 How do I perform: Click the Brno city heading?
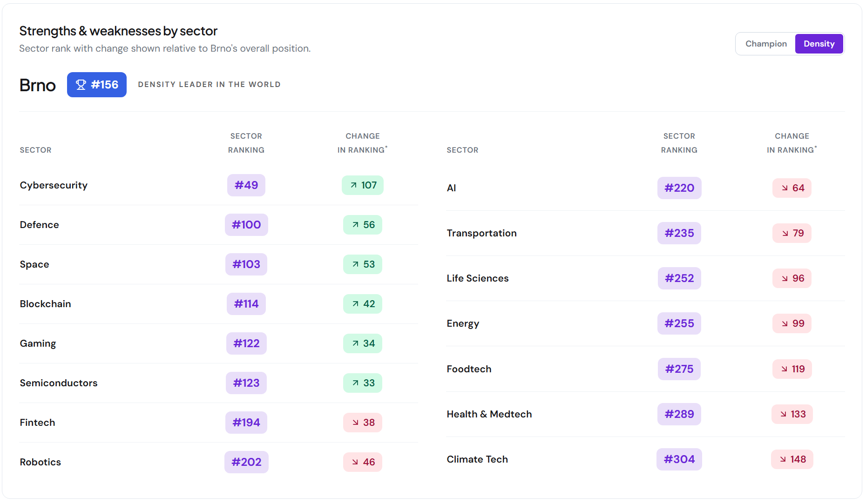37,85
